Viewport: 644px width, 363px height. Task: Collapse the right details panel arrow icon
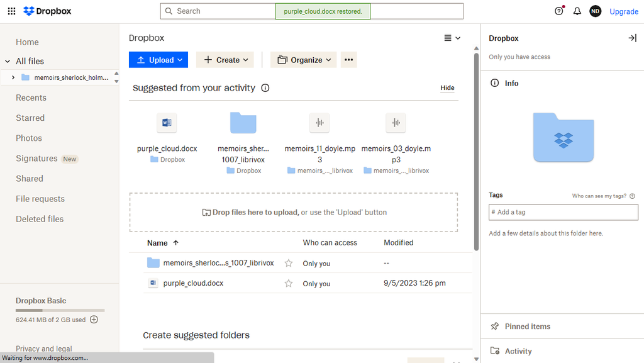pos(632,38)
